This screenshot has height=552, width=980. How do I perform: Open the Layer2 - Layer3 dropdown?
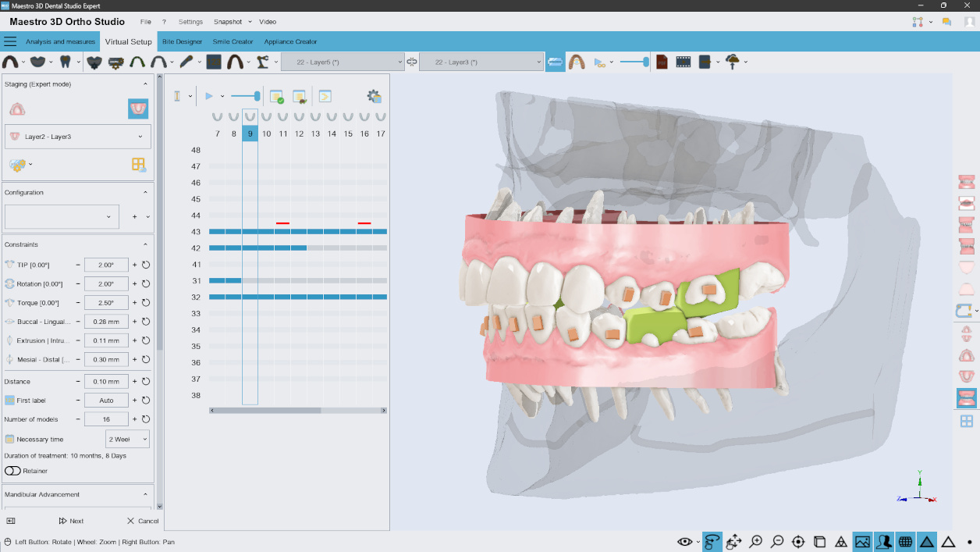pos(77,136)
